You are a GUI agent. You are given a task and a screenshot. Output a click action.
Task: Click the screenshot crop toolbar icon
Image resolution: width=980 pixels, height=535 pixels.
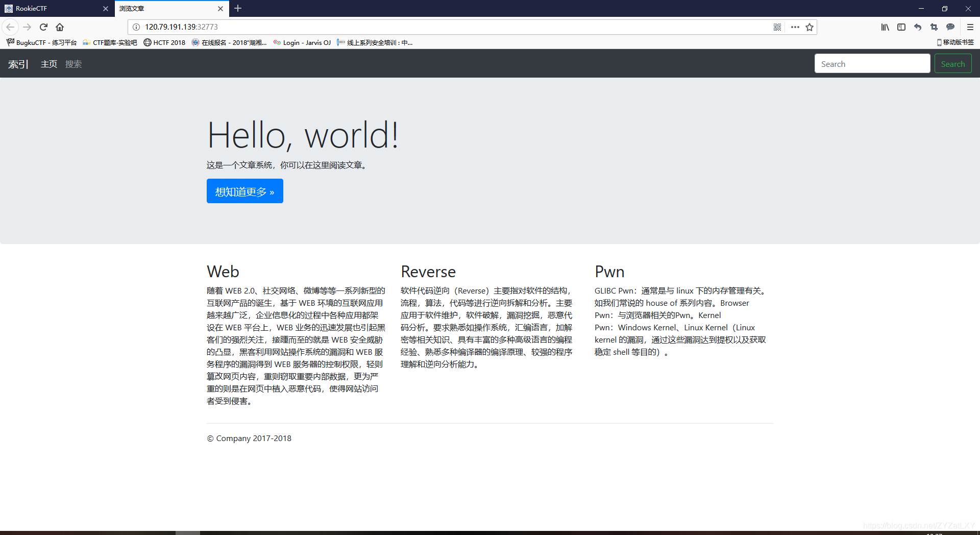click(x=934, y=27)
